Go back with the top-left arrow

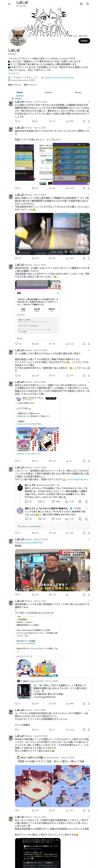9,4
